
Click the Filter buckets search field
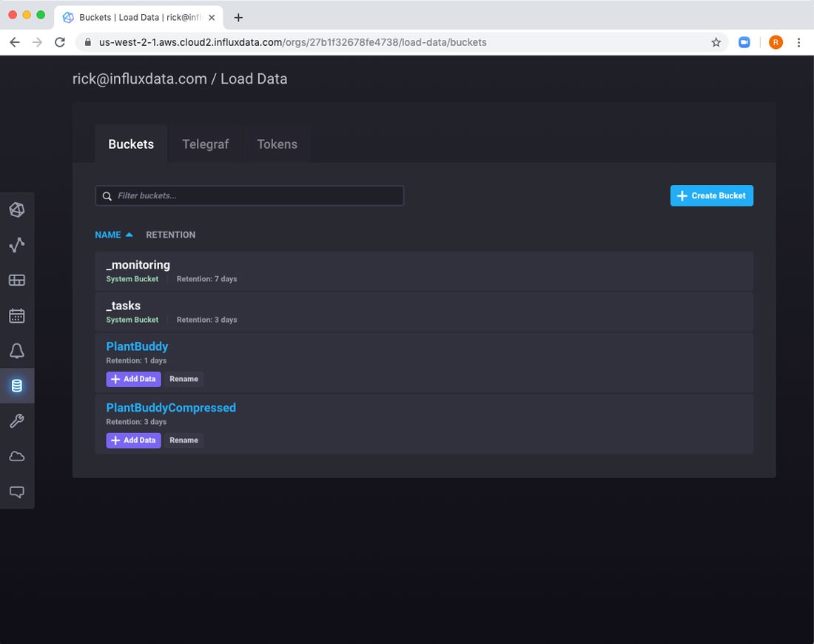(x=249, y=195)
